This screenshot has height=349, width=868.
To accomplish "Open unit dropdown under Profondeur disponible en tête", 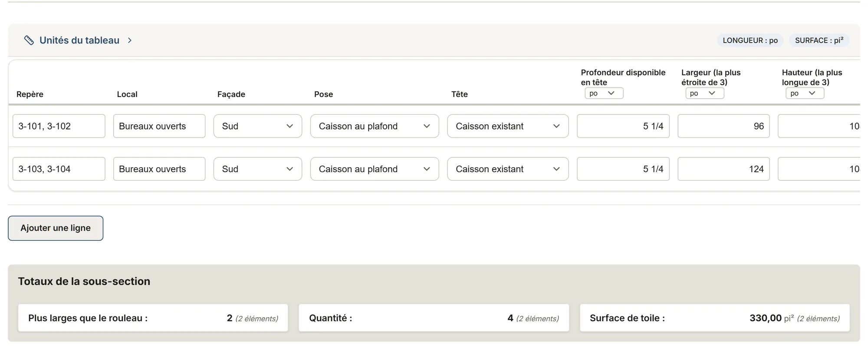I will tap(604, 93).
